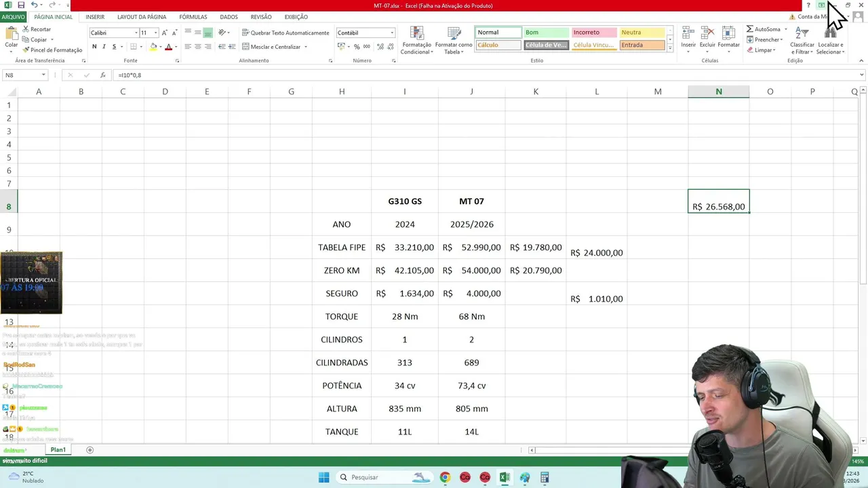Insert a function with the fx icon

click(x=103, y=75)
